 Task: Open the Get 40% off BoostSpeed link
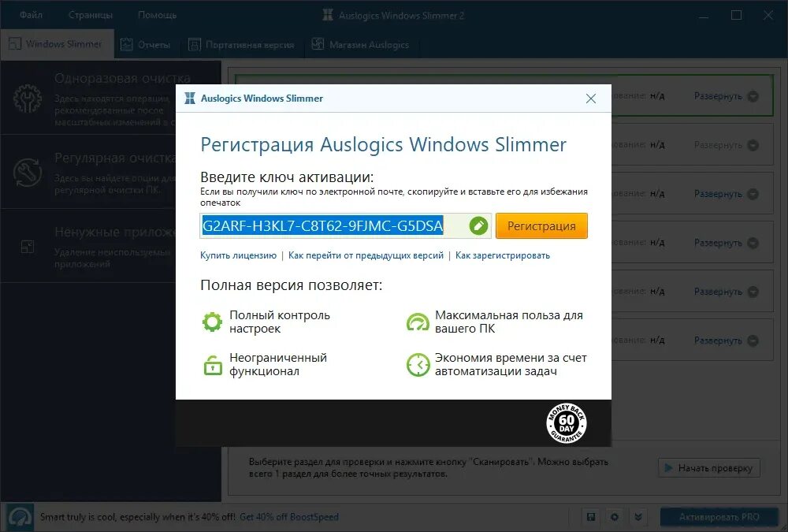pos(289,517)
